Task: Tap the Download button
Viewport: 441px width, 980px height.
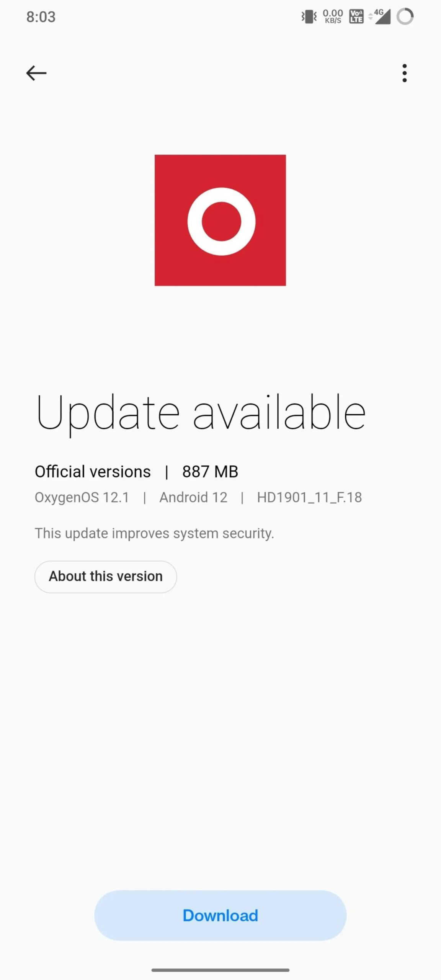Action: (x=220, y=915)
